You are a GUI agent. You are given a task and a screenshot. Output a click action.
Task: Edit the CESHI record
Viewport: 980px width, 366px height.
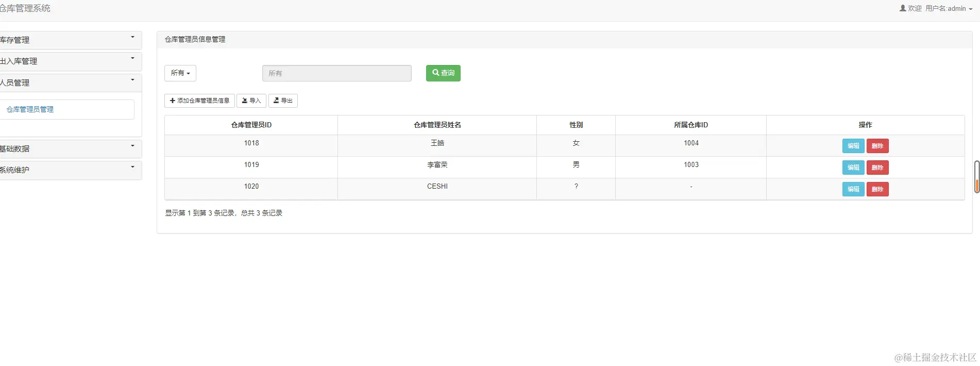(853, 189)
